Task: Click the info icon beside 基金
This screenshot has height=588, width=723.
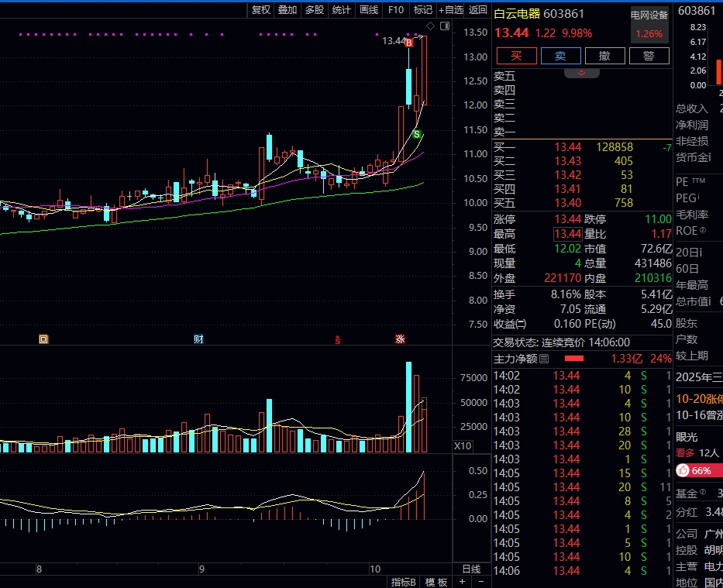Action: coord(703,492)
